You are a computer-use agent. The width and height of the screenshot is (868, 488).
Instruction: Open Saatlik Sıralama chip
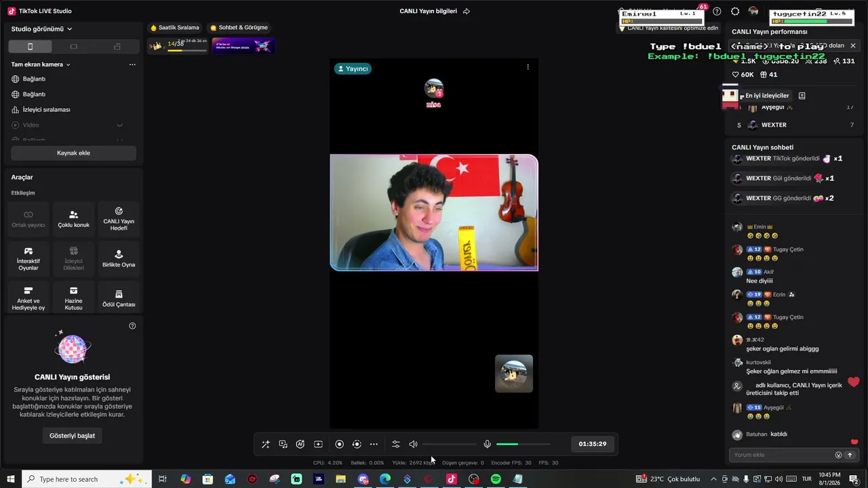(x=175, y=28)
